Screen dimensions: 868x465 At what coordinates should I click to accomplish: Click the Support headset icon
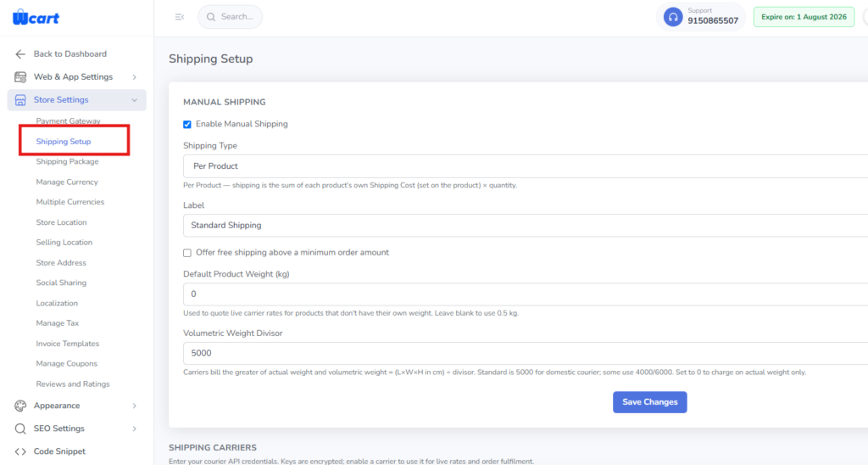tap(672, 17)
